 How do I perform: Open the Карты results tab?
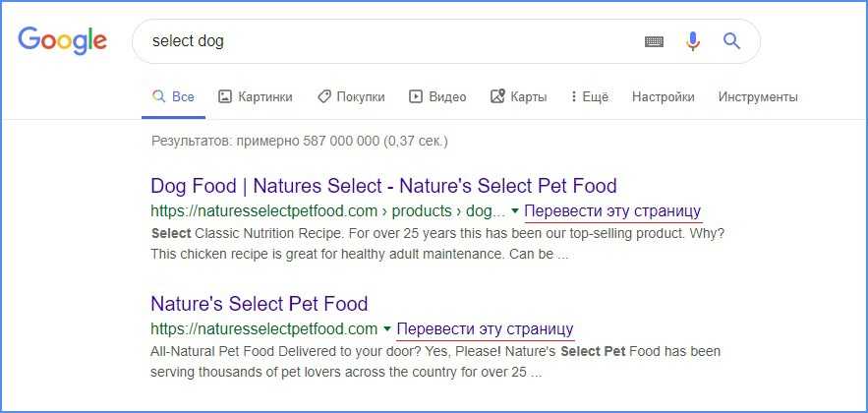click(518, 96)
